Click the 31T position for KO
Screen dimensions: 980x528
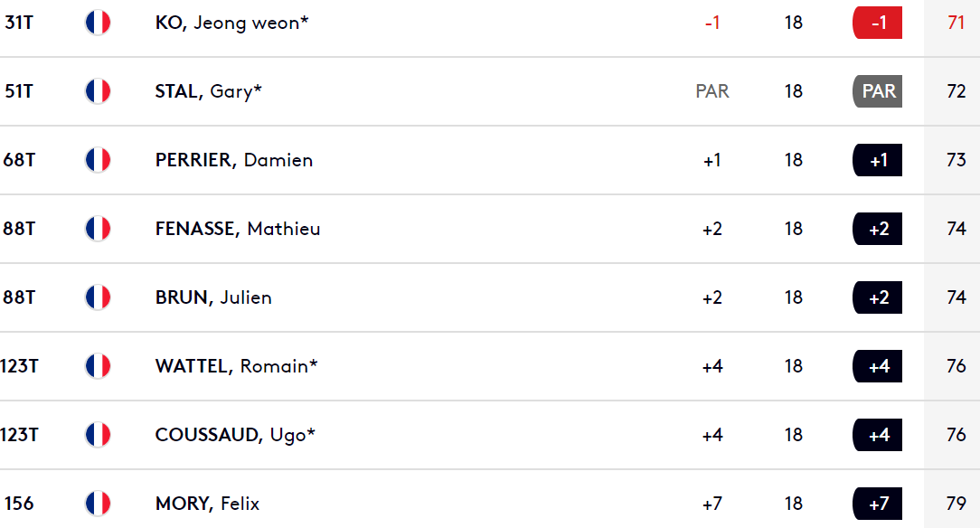pyautogui.click(x=19, y=23)
